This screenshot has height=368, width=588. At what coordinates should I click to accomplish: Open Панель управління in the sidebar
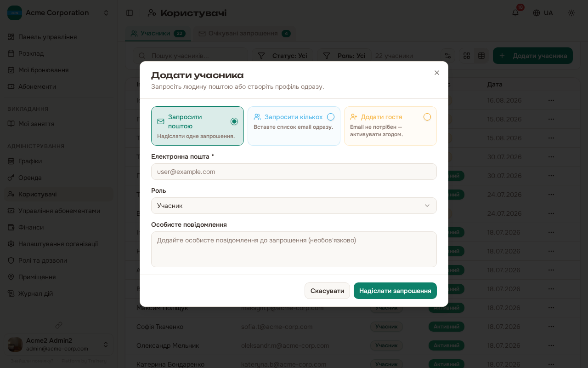59,37
